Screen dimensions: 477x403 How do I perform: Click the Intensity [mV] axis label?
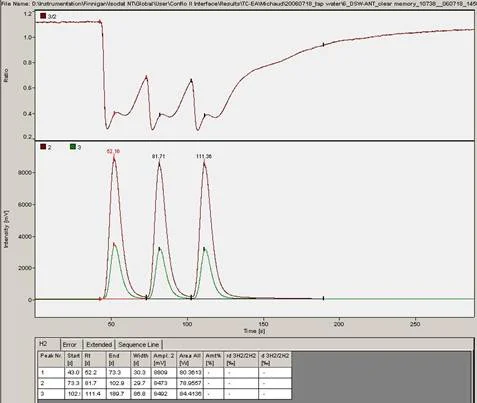pos(6,229)
